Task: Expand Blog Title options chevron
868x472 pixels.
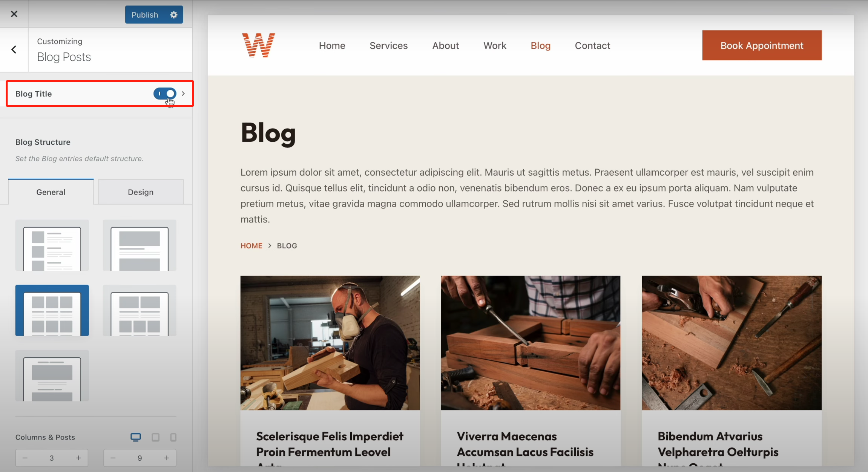Action: coord(183,93)
